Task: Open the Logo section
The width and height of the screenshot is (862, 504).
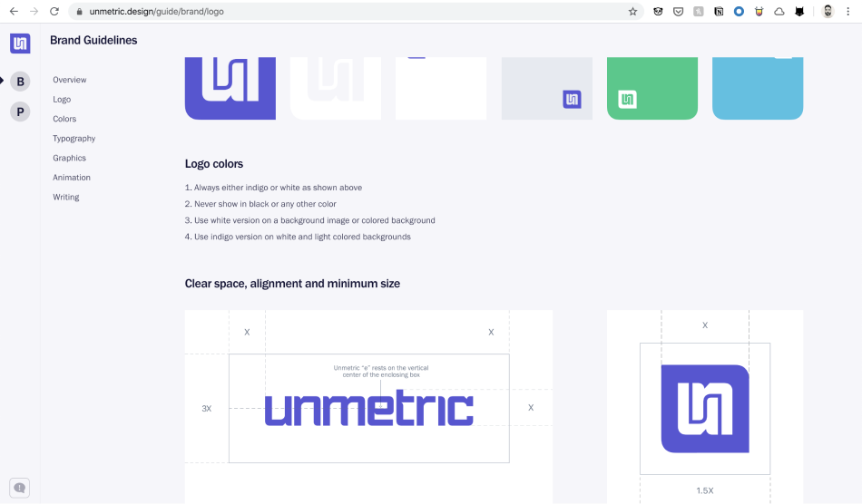Action: [x=62, y=100]
